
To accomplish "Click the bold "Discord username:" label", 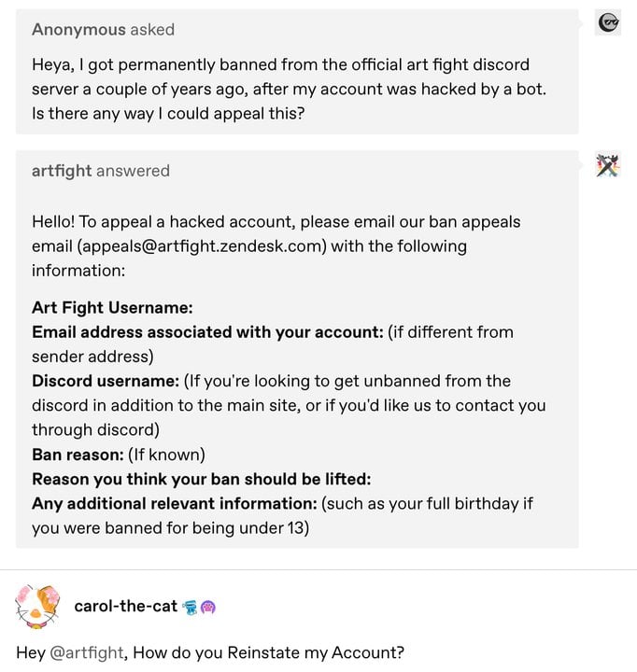I will 106,381.
